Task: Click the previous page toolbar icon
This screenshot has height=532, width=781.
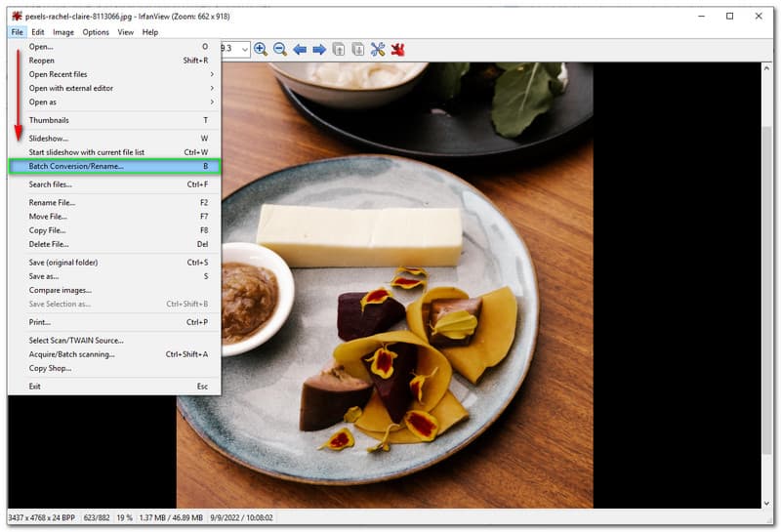Action: tap(339, 49)
